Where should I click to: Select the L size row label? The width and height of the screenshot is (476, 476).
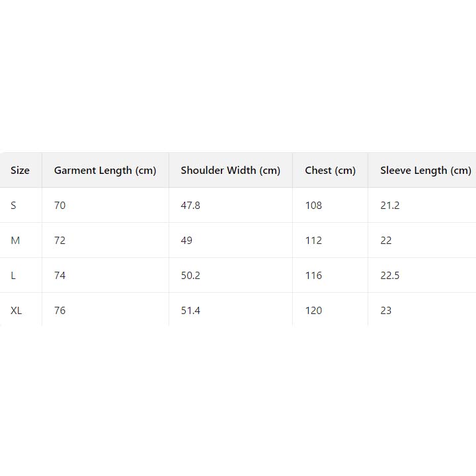coord(13,276)
